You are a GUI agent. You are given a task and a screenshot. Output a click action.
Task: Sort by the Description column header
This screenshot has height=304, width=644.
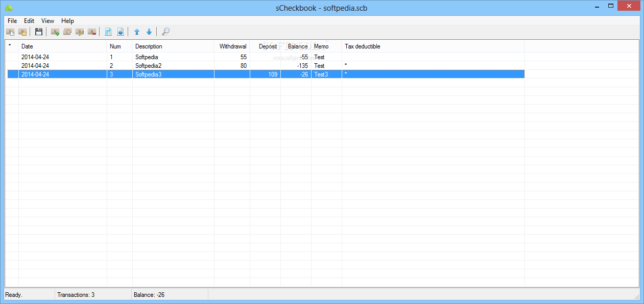(x=173, y=46)
